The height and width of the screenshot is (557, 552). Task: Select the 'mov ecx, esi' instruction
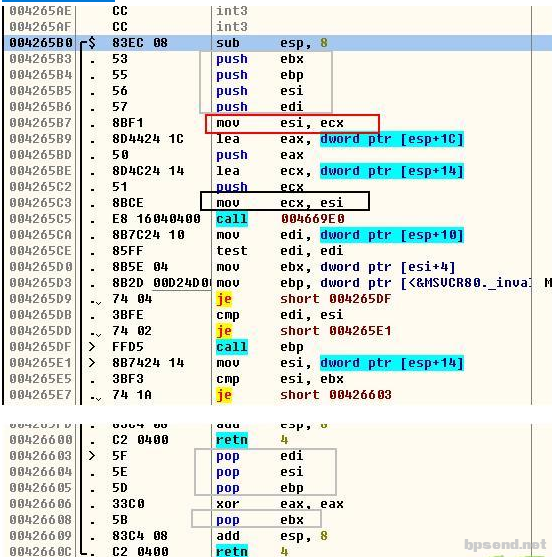[280, 203]
